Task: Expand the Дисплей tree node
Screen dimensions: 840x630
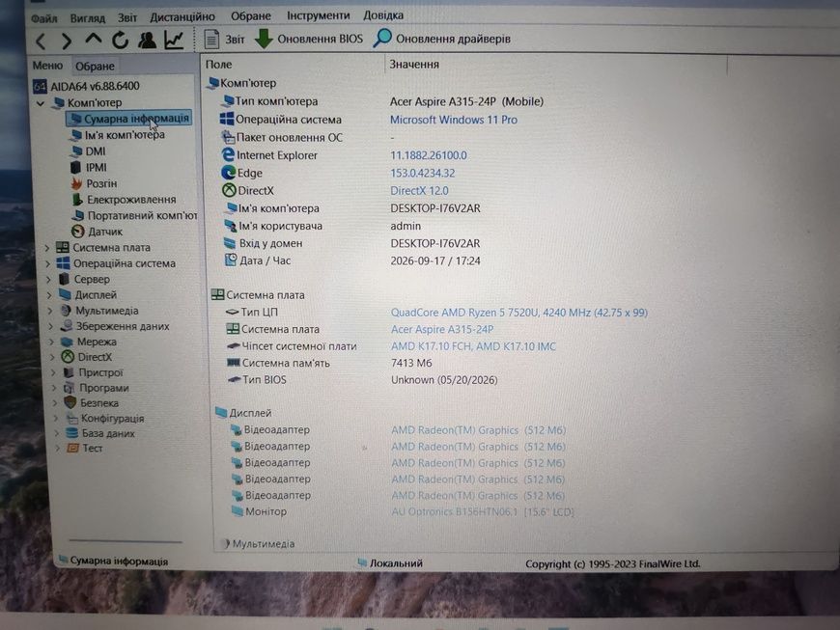Action: pos(50,295)
